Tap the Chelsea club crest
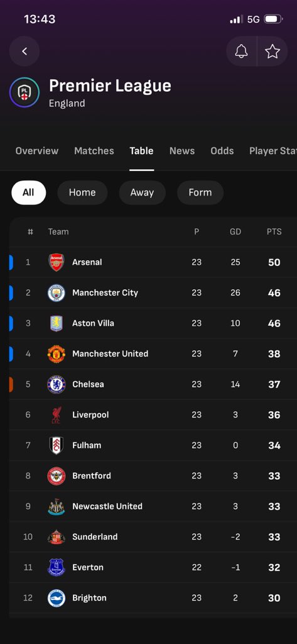Screen dimensions: 297x644 click(x=57, y=384)
